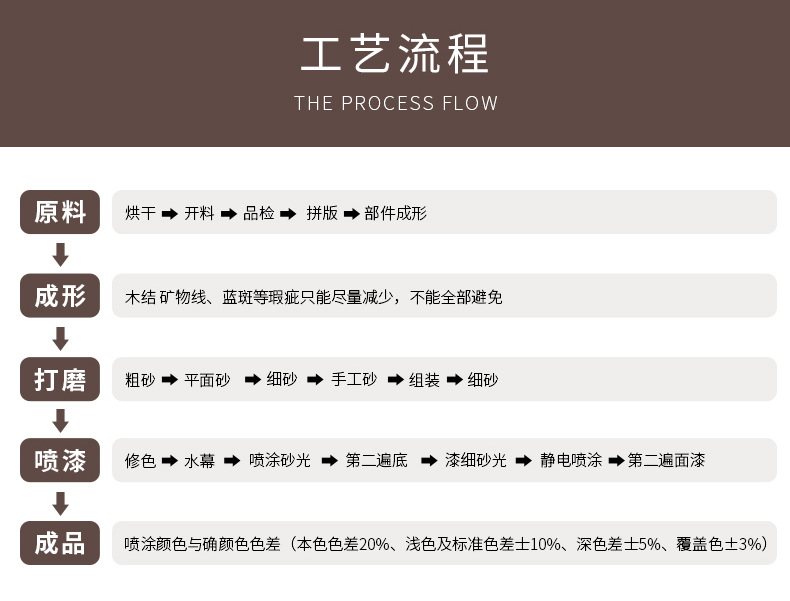Click the down arrow between 打磨 and 喷漆
790x601 pixels.
pyautogui.click(x=60, y=420)
